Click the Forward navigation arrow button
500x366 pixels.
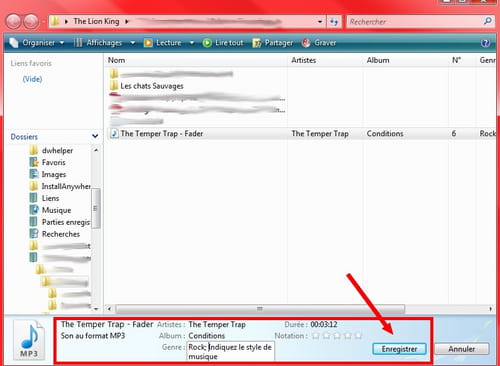[31, 22]
